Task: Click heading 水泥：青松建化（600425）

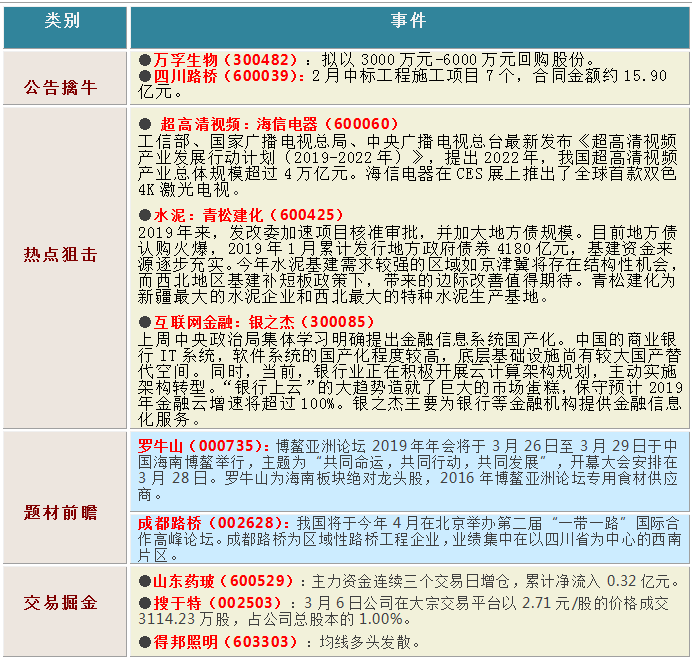Action: tap(248, 215)
